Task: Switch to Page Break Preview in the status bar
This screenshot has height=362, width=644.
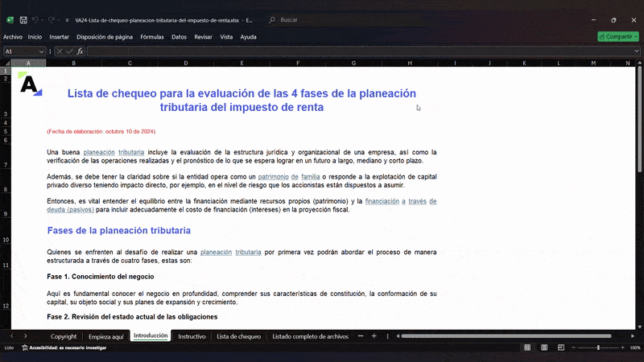Action: point(560,348)
